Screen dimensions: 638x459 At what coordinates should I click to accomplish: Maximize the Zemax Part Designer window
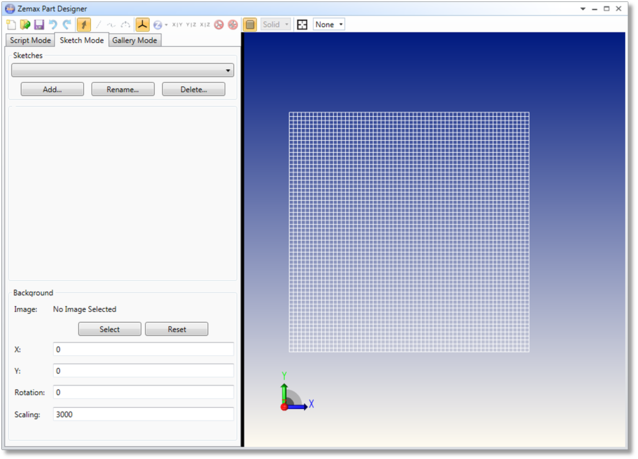[606, 9]
